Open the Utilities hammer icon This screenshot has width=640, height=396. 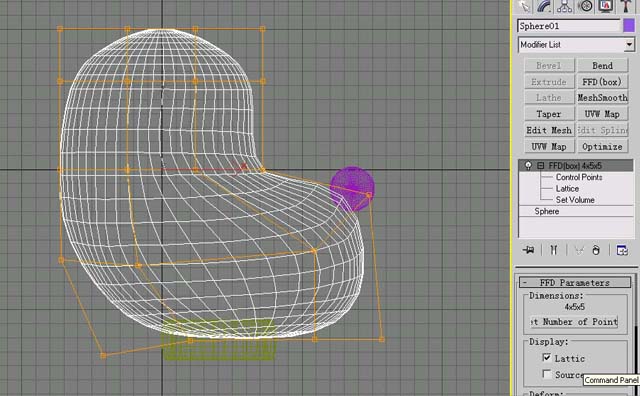point(626,6)
